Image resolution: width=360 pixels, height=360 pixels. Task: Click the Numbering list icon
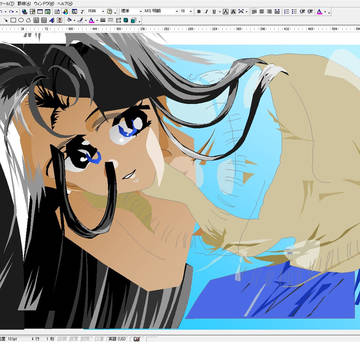click(287, 12)
